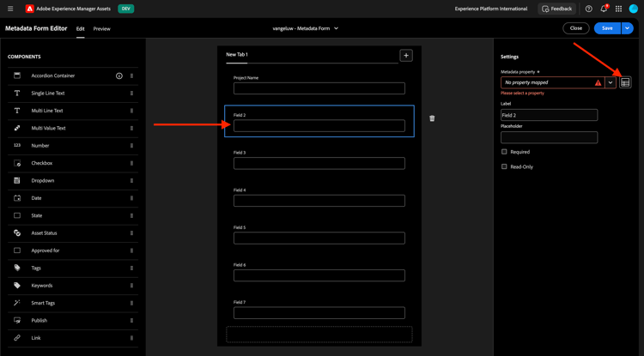Viewport: 644px width, 356px height.
Task: Select the Link component icon
Action: (x=17, y=338)
